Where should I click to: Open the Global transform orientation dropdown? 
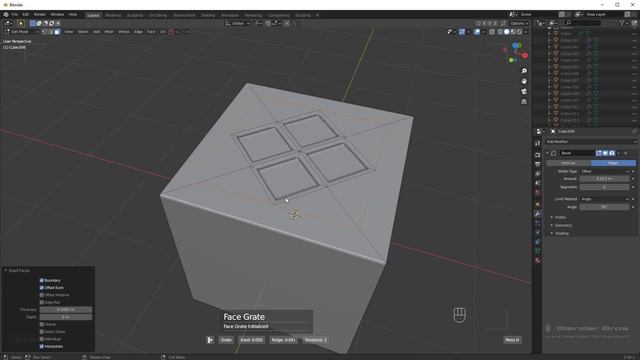[237, 24]
